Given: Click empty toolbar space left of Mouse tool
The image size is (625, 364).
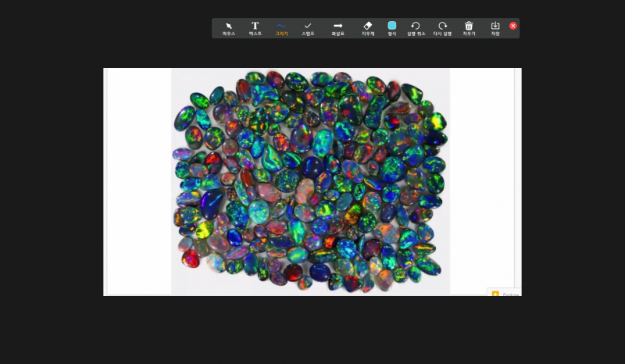Looking at the screenshot, I should tap(216, 28).
